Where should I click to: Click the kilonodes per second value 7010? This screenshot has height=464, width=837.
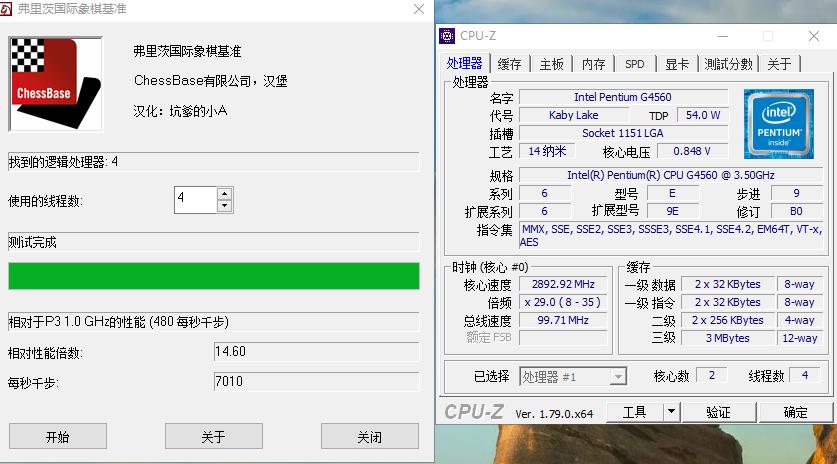click(317, 381)
